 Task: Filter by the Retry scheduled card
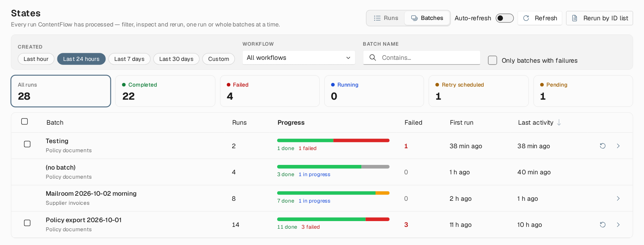tap(479, 91)
